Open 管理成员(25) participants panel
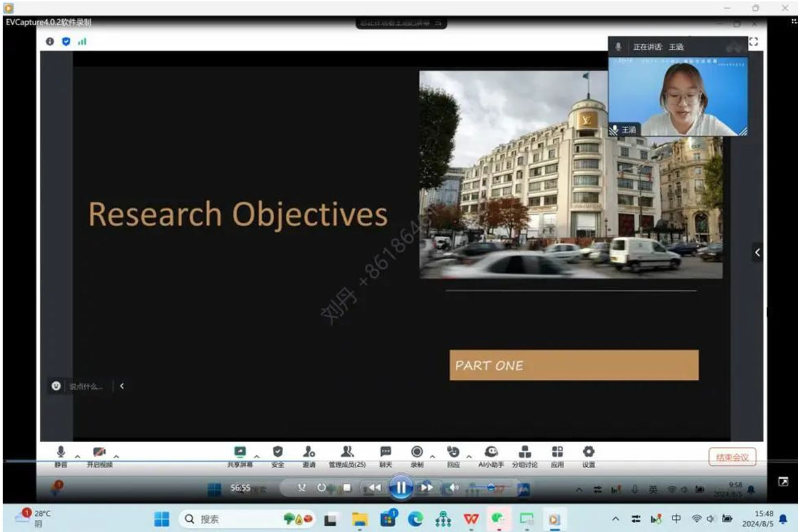This screenshot has height=532, width=798. click(347, 452)
